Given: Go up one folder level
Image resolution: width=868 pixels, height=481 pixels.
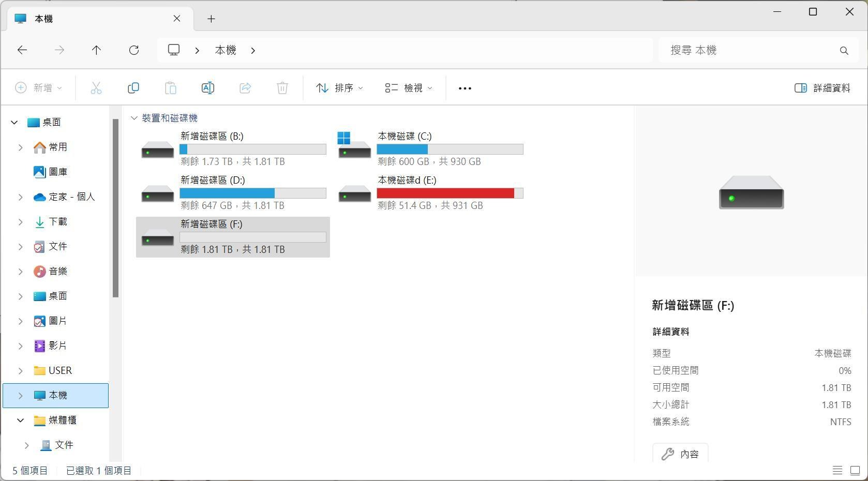Looking at the screenshot, I should [x=96, y=50].
